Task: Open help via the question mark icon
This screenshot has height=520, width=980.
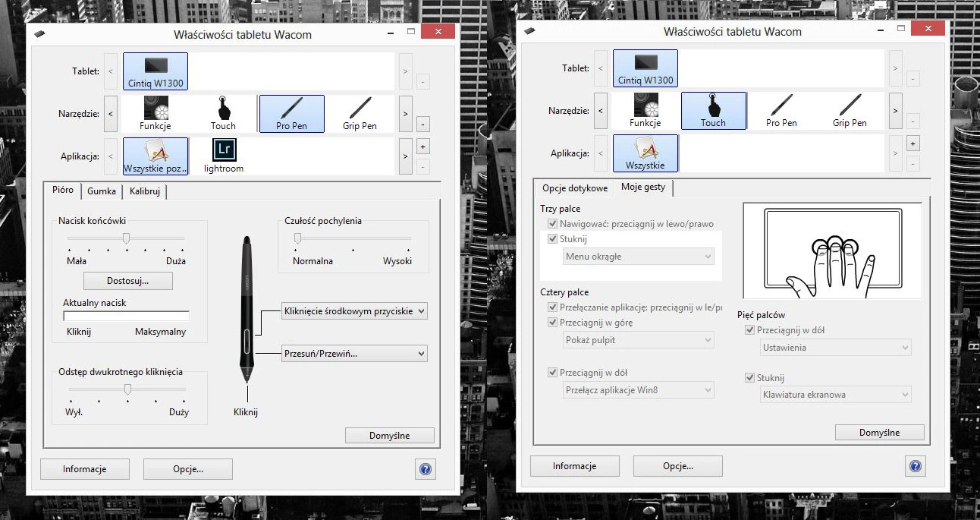Action: point(425,469)
